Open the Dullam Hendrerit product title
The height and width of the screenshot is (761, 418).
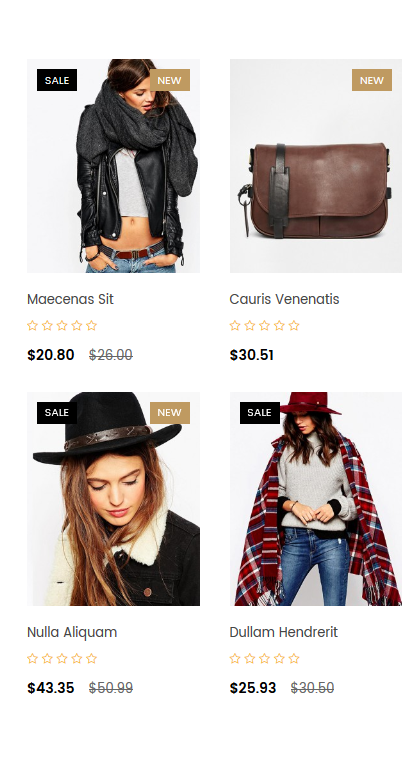tap(284, 632)
